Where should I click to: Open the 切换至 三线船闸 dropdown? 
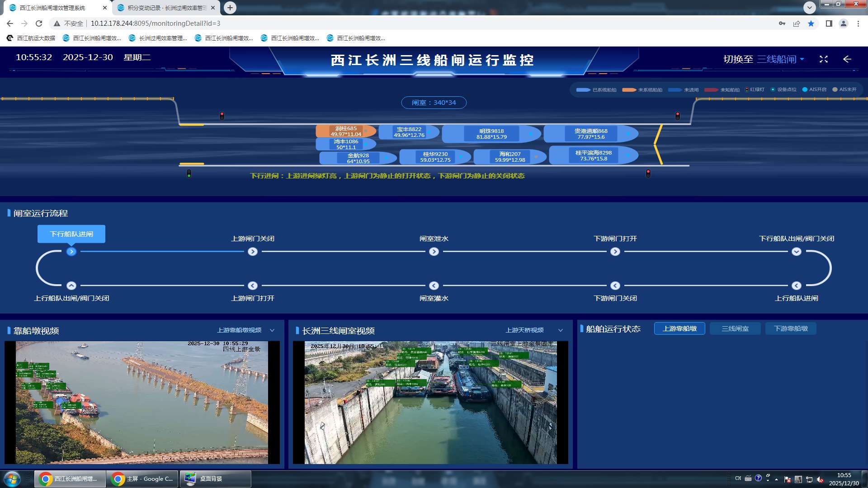coord(780,59)
